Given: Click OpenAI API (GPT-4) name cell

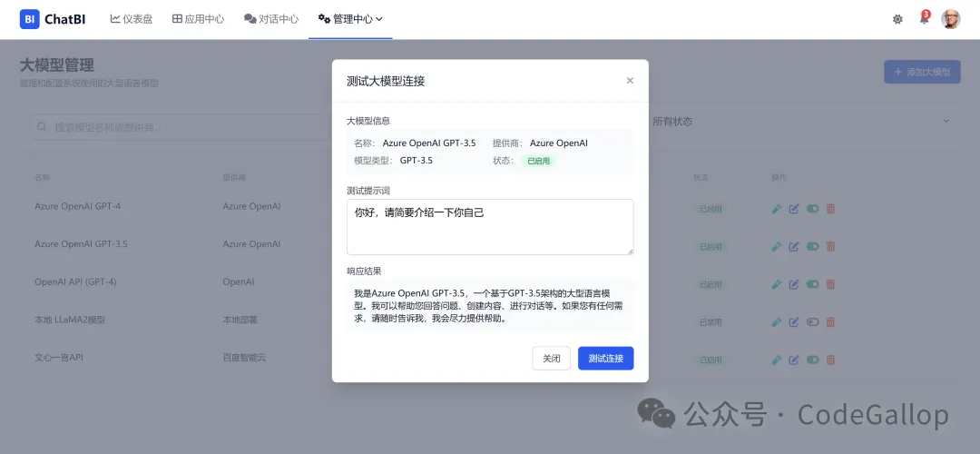Looking at the screenshot, I should point(75,282).
